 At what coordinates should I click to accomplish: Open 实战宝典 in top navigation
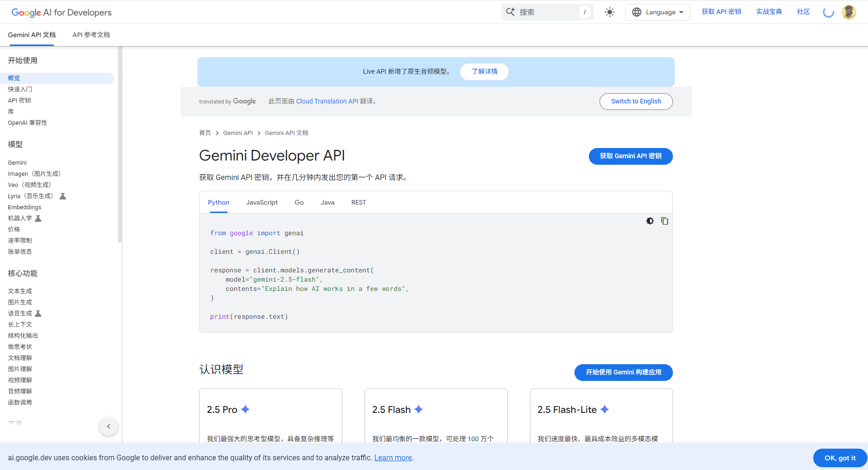click(x=769, y=12)
